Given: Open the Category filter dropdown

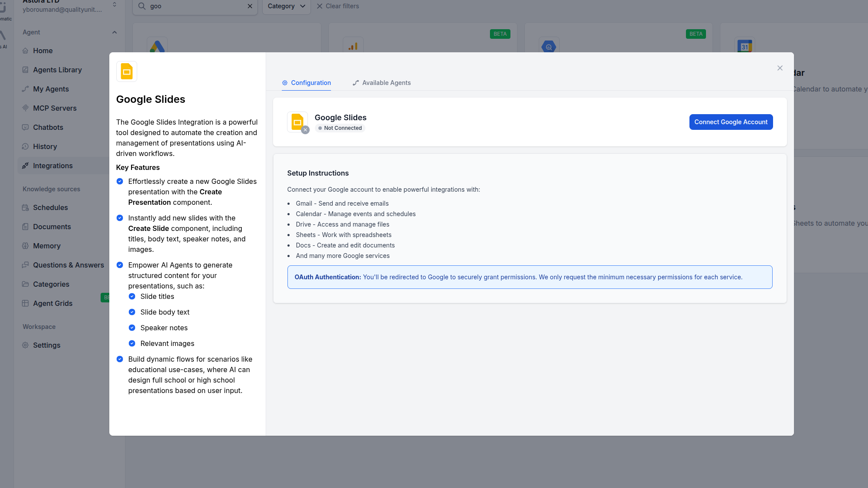Looking at the screenshot, I should click(286, 6).
